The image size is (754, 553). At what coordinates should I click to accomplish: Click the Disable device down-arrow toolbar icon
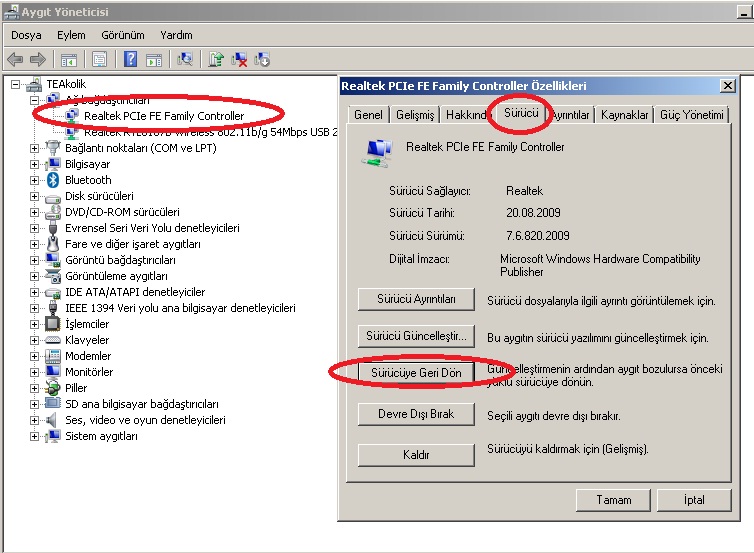tap(262, 60)
